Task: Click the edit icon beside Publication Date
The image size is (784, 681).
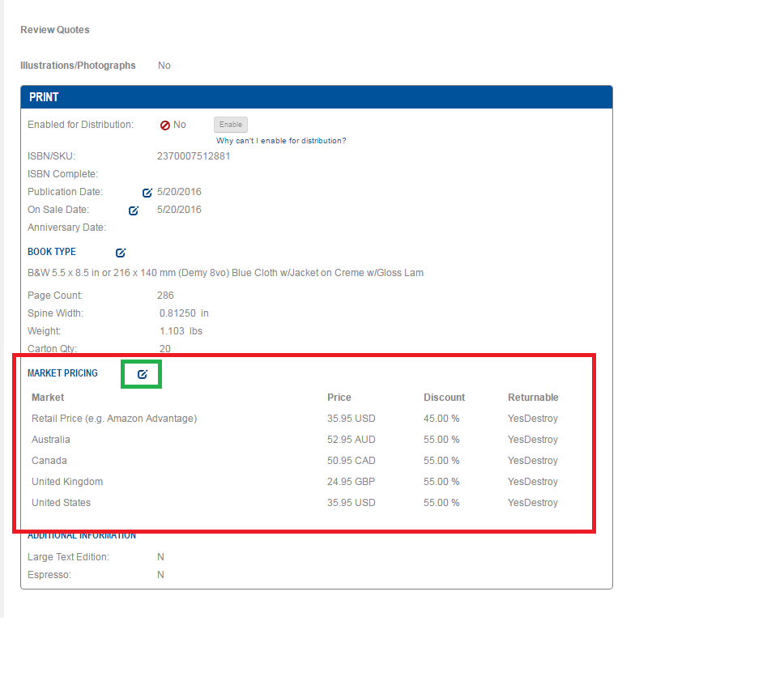Action: point(147,193)
